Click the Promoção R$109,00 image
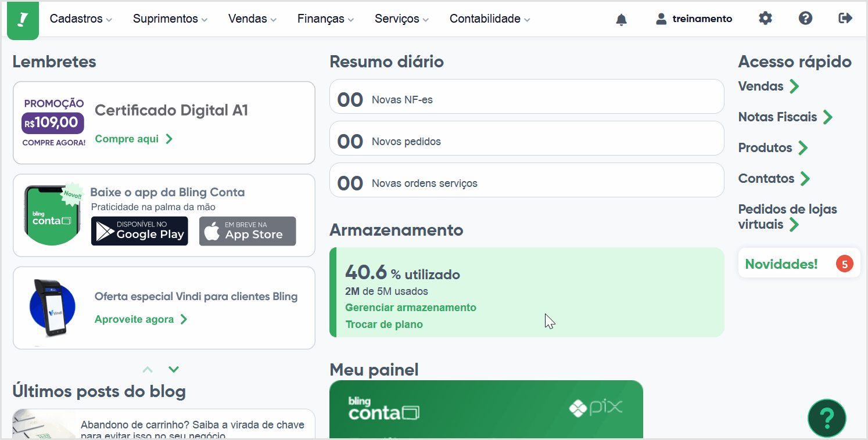The height and width of the screenshot is (440, 868). [54, 122]
